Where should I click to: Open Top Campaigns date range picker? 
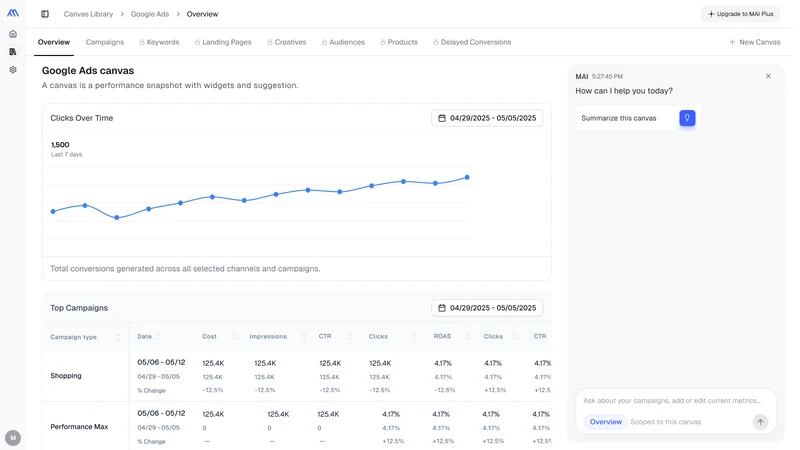click(487, 308)
